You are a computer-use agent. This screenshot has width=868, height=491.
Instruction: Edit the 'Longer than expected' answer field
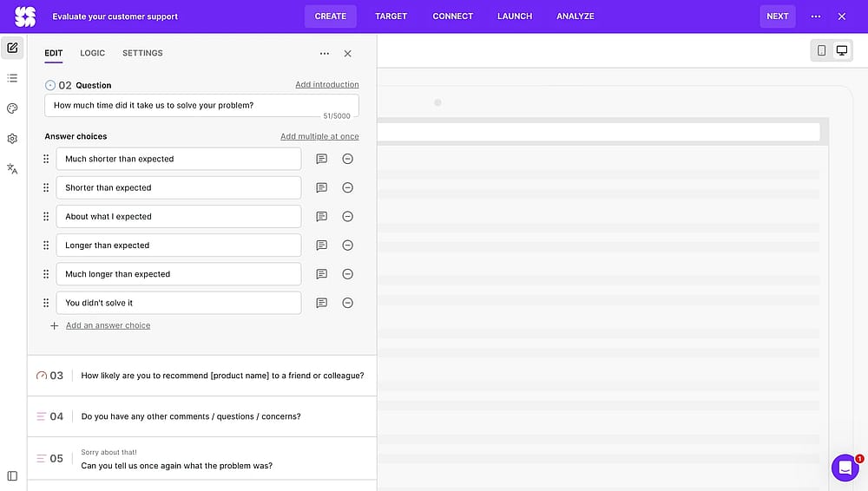pyautogui.click(x=178, y=245)
